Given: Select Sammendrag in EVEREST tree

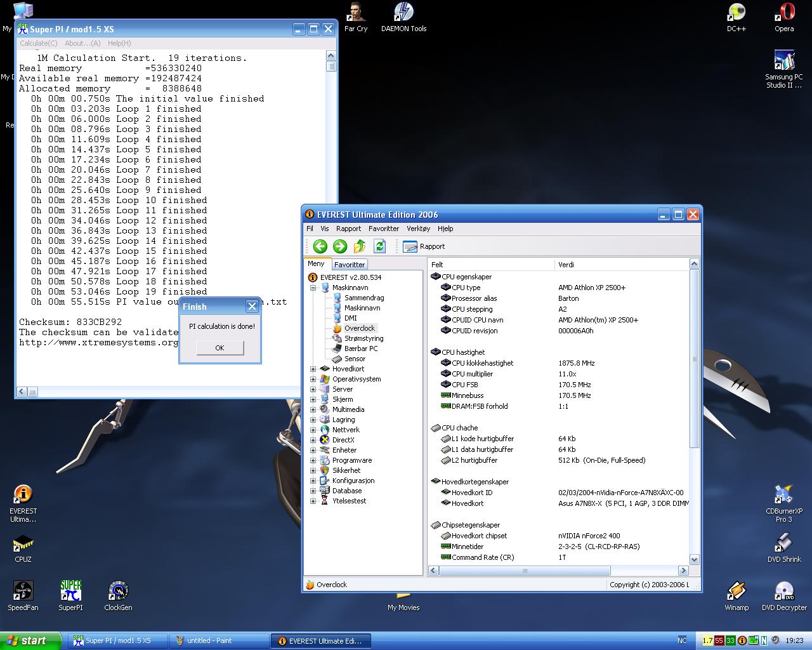Looking at the screenshot, I should (363, 298).
